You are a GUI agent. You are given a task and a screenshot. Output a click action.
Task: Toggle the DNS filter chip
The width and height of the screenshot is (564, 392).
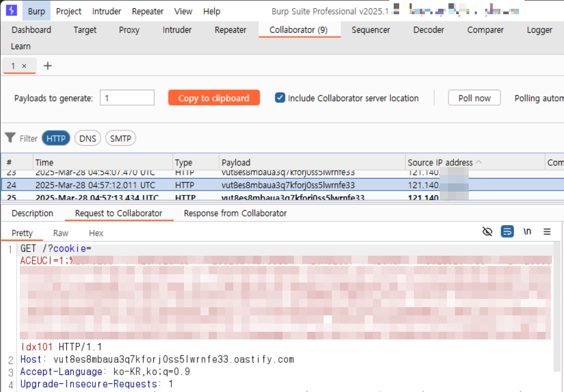pyautogui.click(x=88, y=139)
